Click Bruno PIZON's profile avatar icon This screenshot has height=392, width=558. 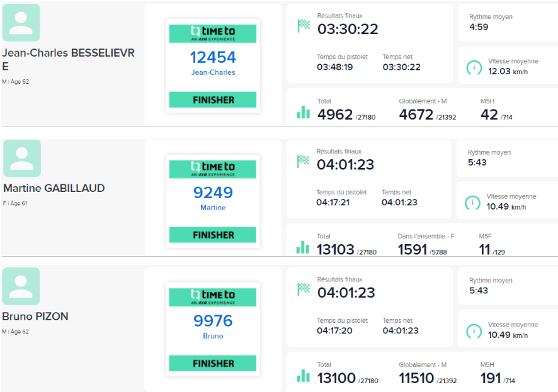click(21, 286)
